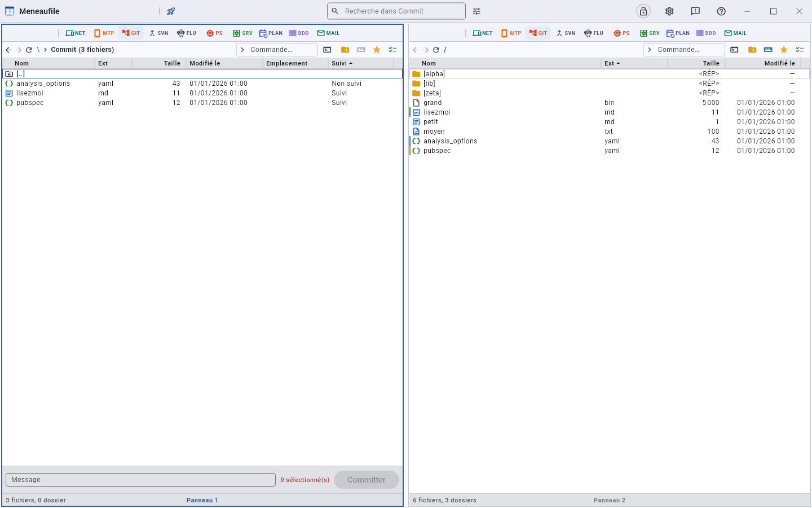Go back in the left panel

[8, 50]
